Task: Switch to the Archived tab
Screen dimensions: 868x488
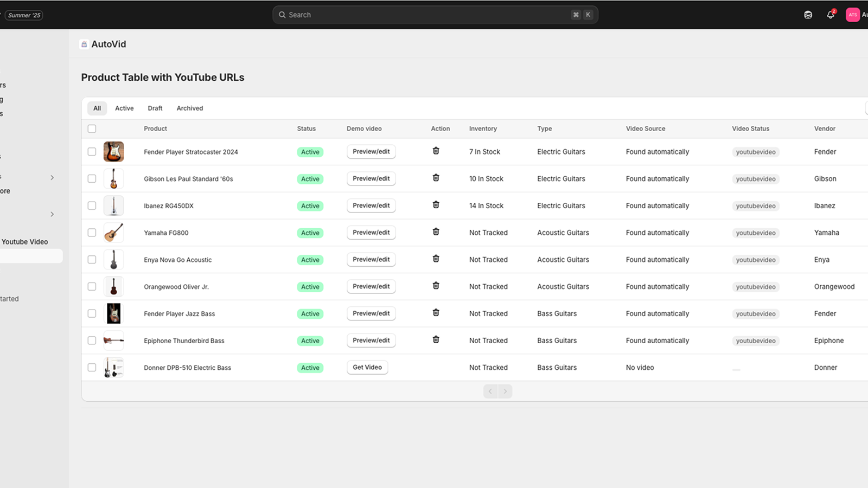Action: pyautogui.click(x=189, y=108)
